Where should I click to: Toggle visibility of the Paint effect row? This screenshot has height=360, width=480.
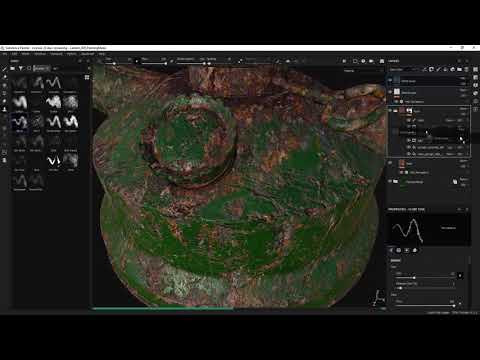click(409, 120)
